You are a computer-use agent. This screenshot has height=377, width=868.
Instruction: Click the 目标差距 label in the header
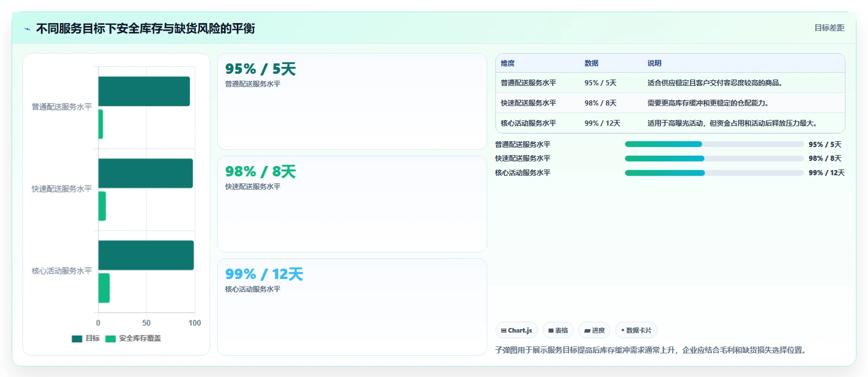pyautogui.click(x=829, y=28)
